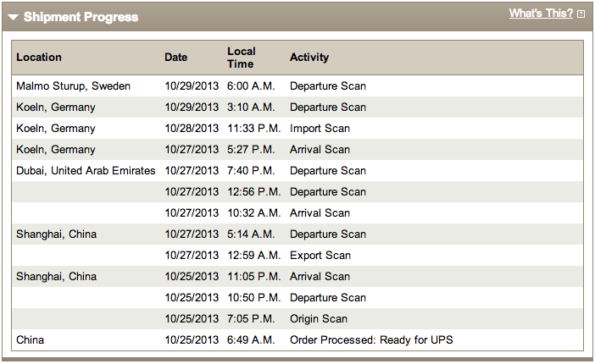Click the Import Scan activity entry
This screenshot has height=364, width=595.
click(320, 129)
